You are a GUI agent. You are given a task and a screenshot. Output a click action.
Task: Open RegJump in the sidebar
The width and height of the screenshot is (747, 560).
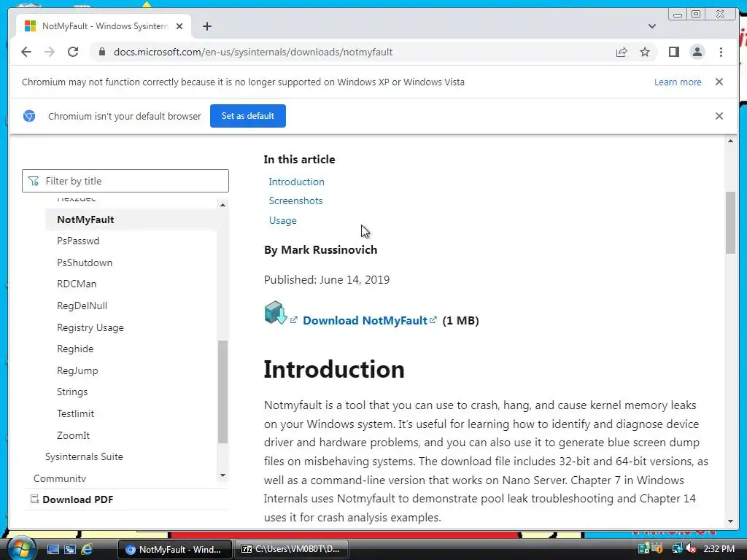pyautogui.click(x=77, y=370)
